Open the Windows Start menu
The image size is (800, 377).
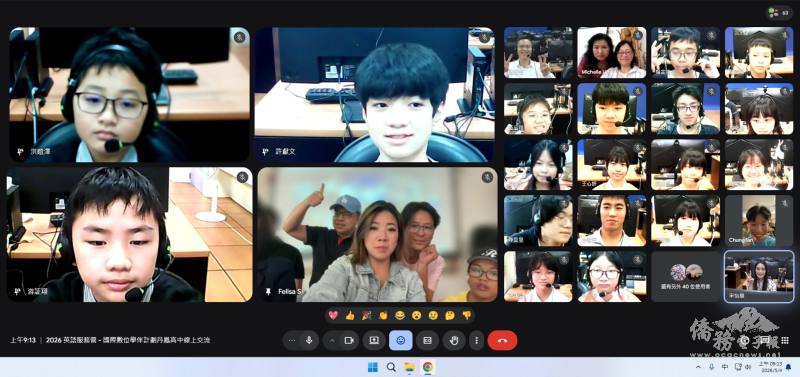(x=373, y=367)
